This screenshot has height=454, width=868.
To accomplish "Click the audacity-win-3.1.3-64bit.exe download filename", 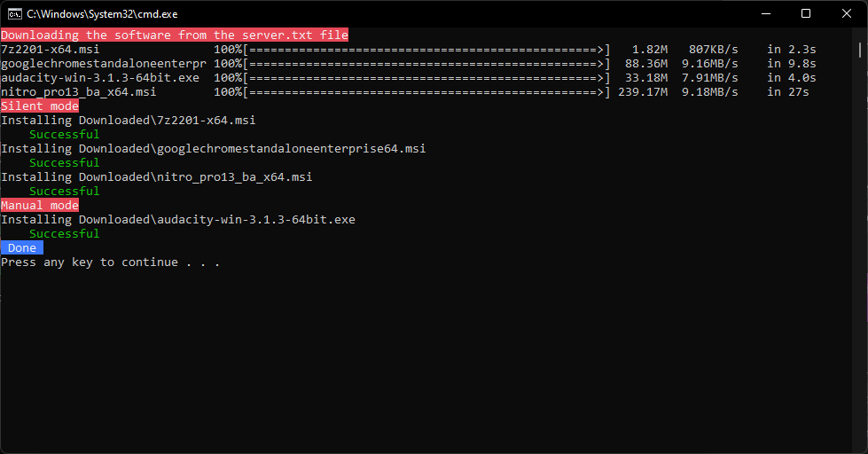I will [x=100, y=78].
